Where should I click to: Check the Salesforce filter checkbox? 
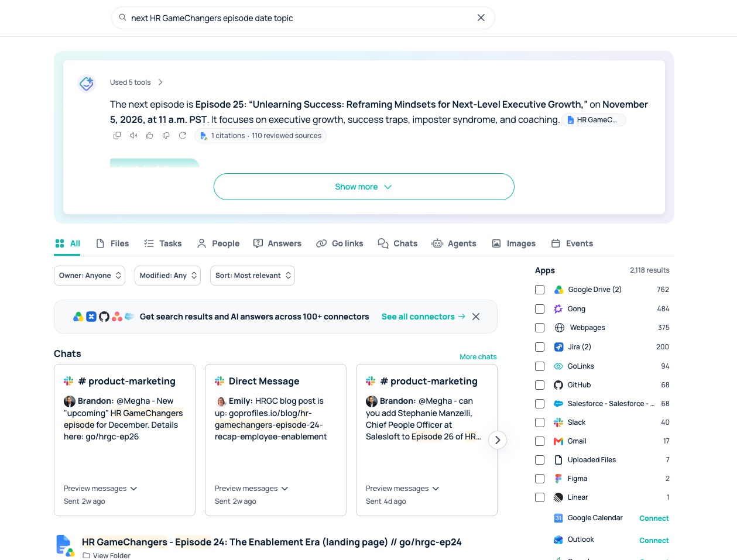point(540,404)
